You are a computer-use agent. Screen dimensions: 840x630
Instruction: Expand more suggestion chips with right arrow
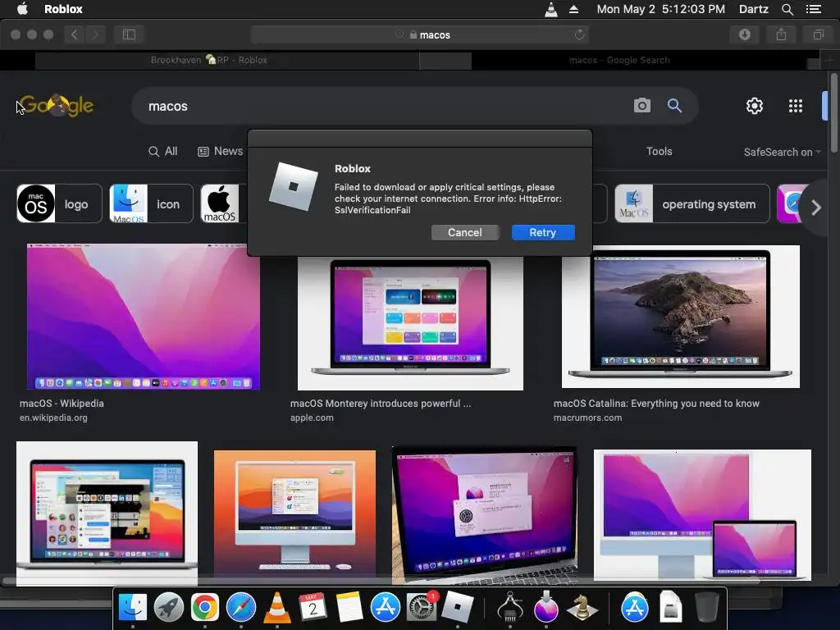(x=816, y=208)
